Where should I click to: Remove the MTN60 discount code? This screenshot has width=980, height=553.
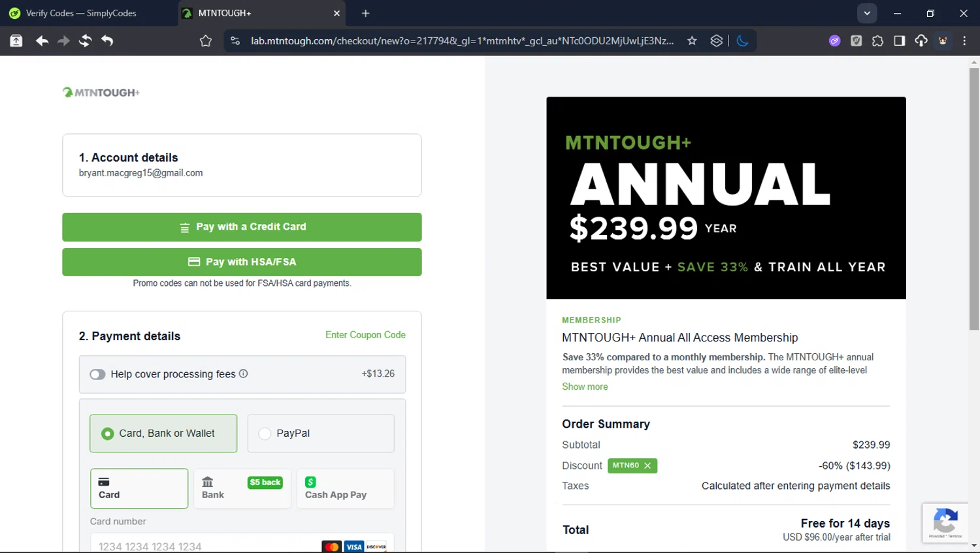click(x=647, y=466)
